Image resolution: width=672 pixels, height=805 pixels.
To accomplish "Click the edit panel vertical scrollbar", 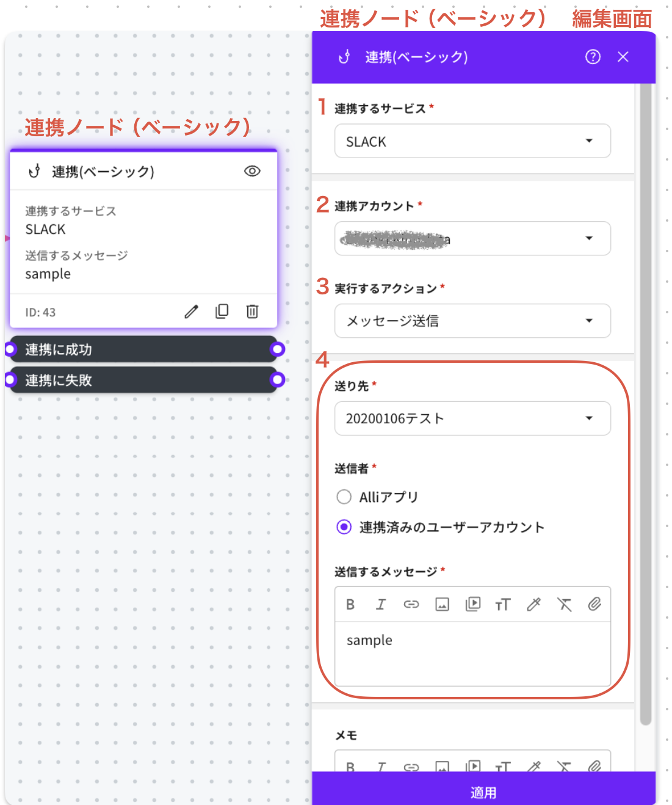I will [645, 403].
